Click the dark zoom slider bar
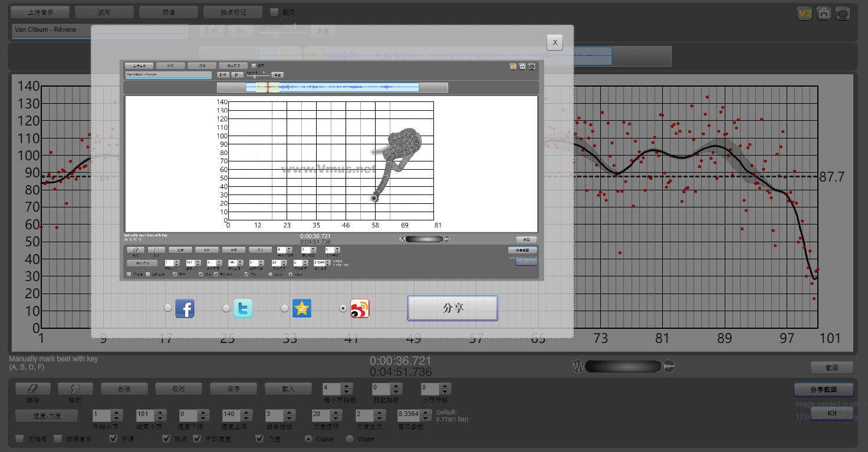 (x=623, y=367)
